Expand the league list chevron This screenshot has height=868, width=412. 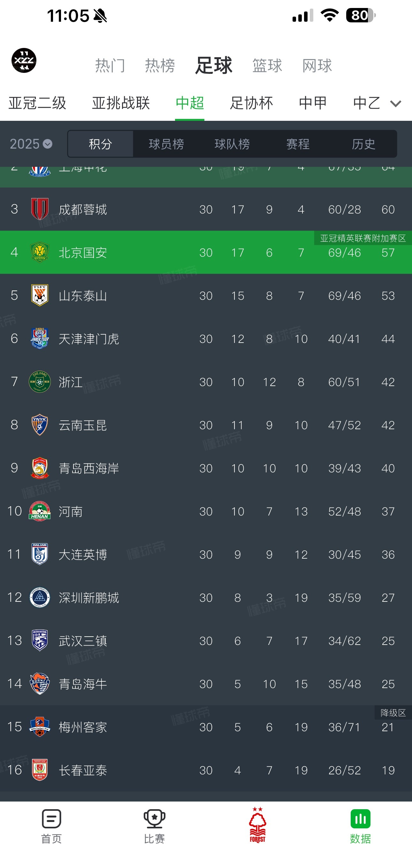point(395,104)
